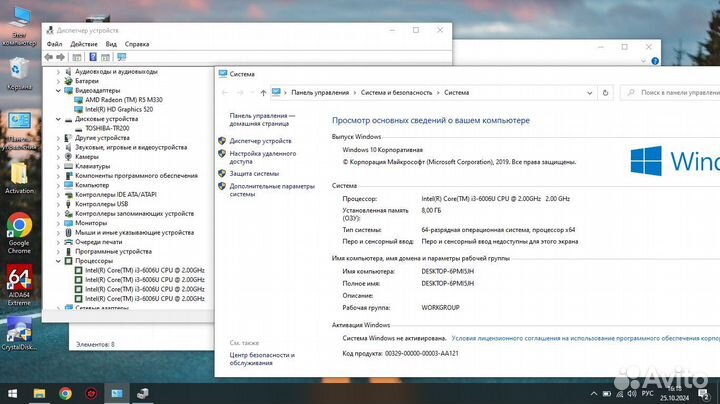Click Система и безопасность breadcrumb
This screenshot has height=404, width=720.
(396, 93)
